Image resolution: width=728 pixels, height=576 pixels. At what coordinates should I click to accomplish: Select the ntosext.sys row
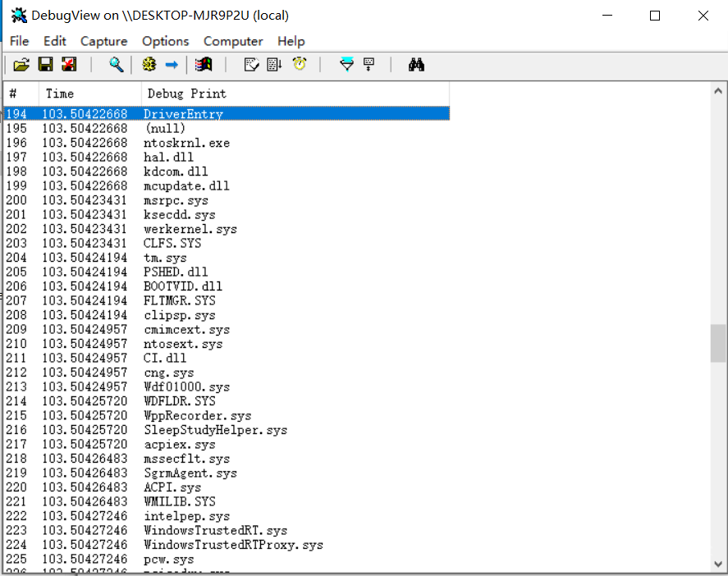click(227, 344)
